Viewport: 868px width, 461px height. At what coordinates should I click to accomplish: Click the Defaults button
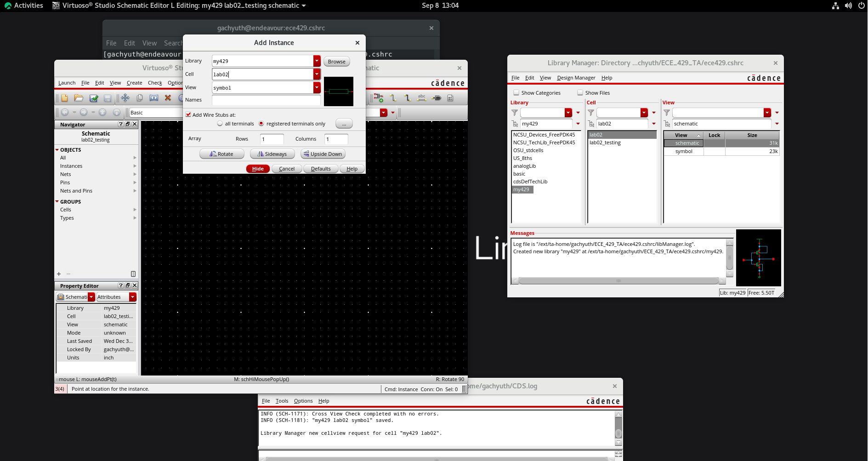[321, 169]
